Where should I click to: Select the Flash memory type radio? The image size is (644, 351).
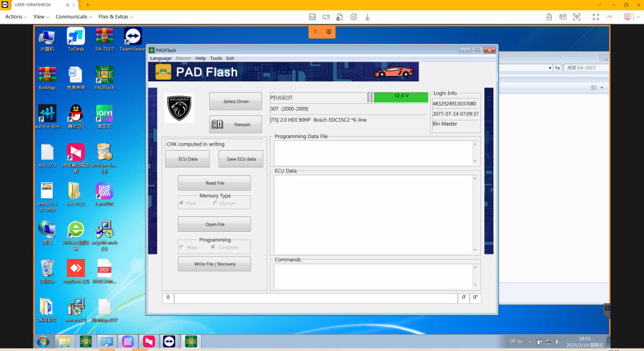tap(182, 204)
